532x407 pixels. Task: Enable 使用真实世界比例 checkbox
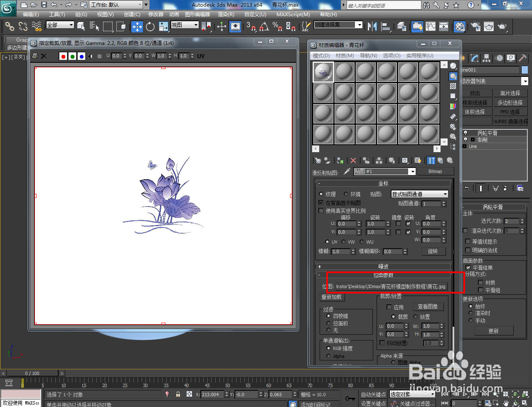tap(321, 211)
